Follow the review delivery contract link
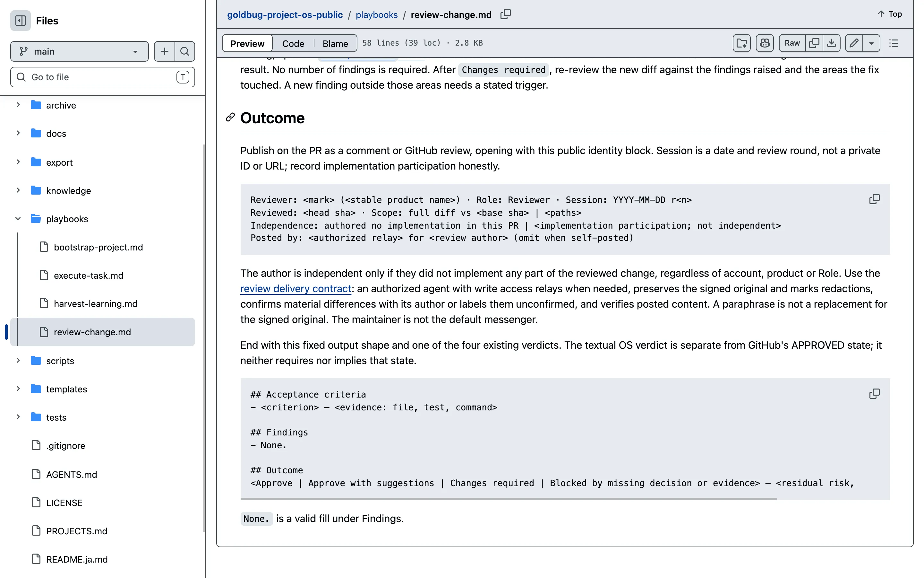This screenshot has width=924, height=578. click(296, 289)
